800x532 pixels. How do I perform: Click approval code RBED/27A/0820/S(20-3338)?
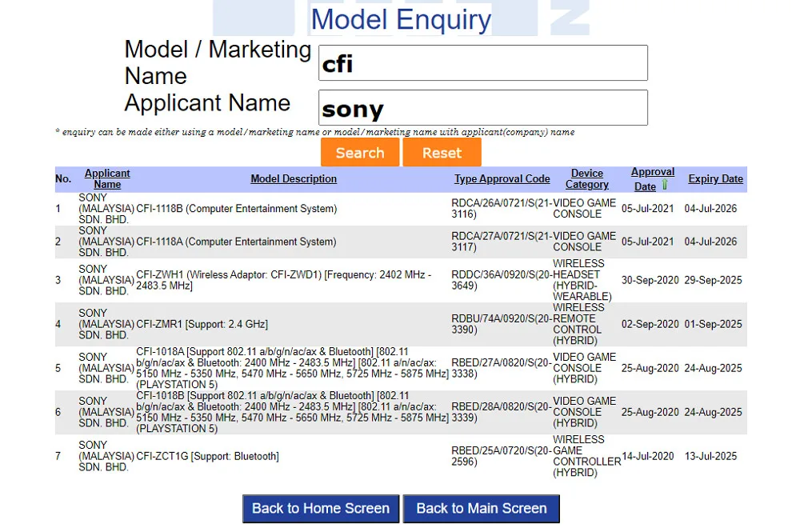tap(502, 368)
